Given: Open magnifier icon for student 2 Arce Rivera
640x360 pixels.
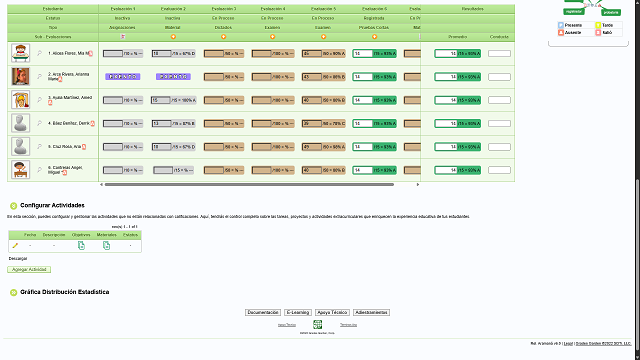Looking at the screenshot, I should point(39,76).
